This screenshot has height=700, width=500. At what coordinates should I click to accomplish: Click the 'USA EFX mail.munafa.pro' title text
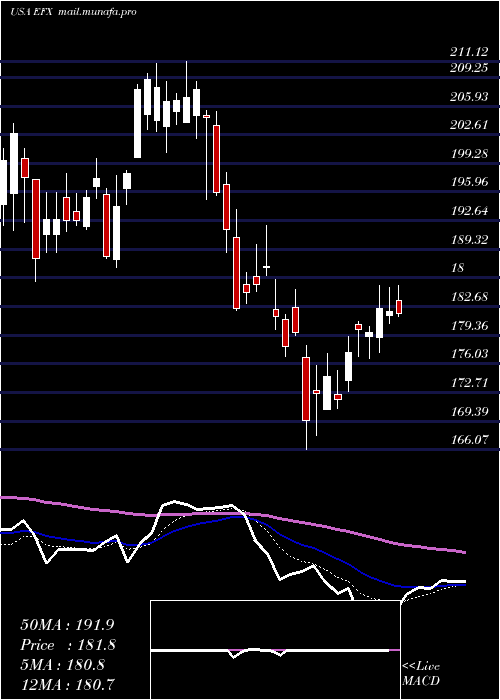(x=73, y=12)
